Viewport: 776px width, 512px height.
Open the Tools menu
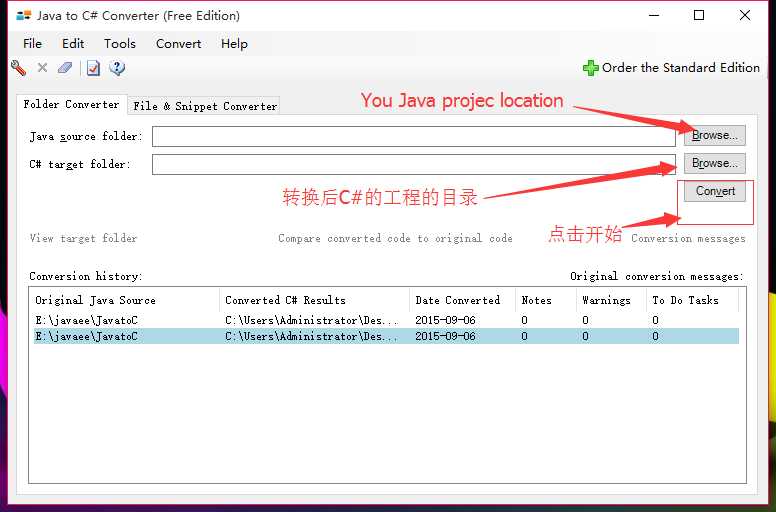click(x=120, y=44)
